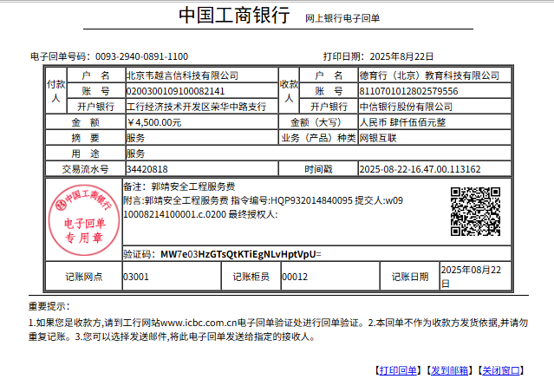
Task: Select bookkeeping branch 03001
Action: [136, 277]
